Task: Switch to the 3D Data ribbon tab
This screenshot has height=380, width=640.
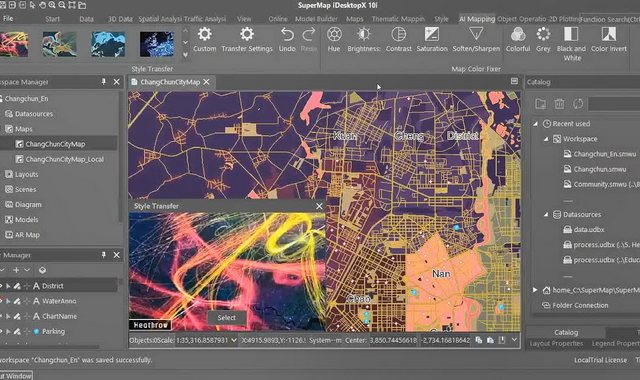Action: pyautogui.click(x=120, y=19)
